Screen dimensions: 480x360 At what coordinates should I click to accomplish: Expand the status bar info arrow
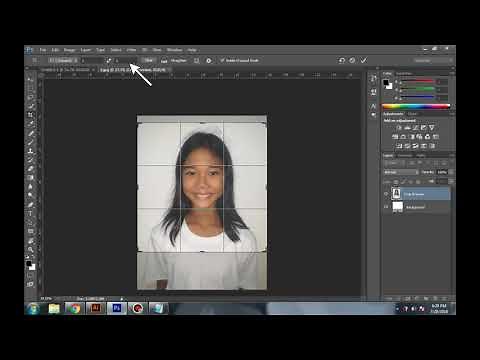[x=122, y=299]
